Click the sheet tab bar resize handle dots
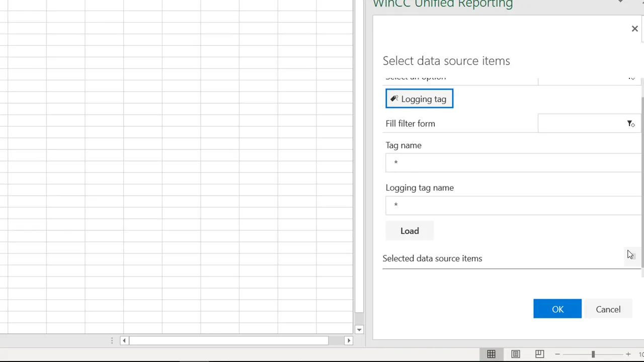 coord(112,340)
